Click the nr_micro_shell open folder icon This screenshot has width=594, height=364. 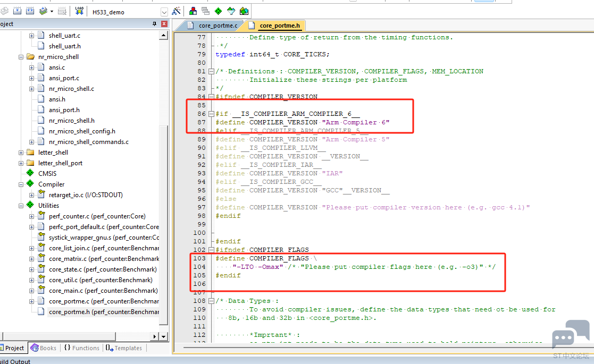coord(31,56)
